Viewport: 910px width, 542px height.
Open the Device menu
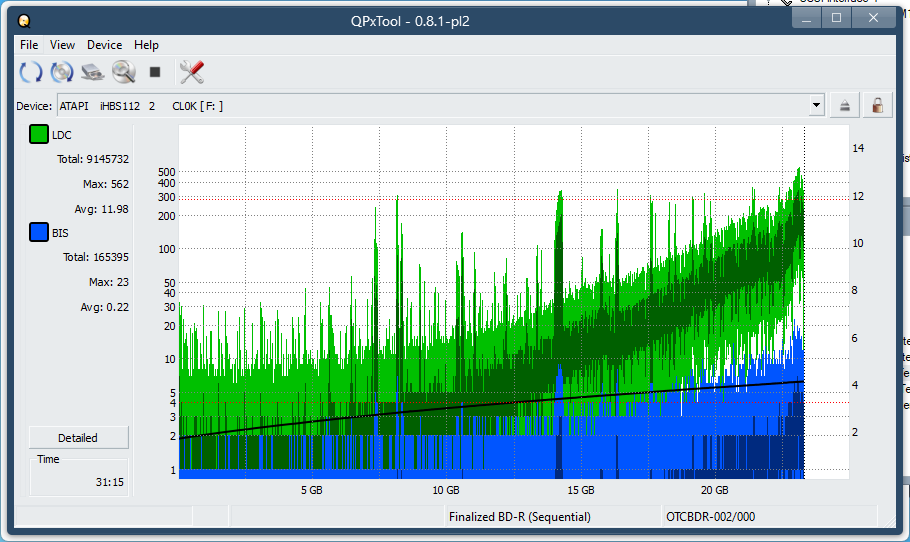coord(104,45)
